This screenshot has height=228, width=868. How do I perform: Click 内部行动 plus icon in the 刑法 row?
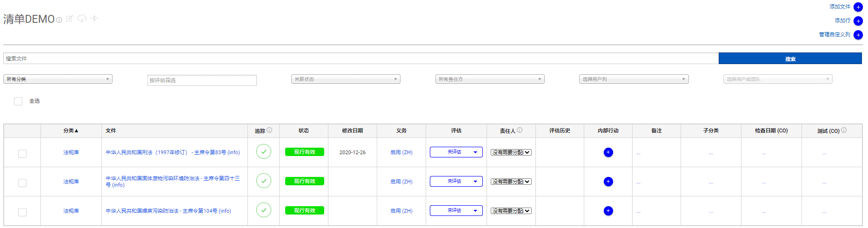[608, 152]
